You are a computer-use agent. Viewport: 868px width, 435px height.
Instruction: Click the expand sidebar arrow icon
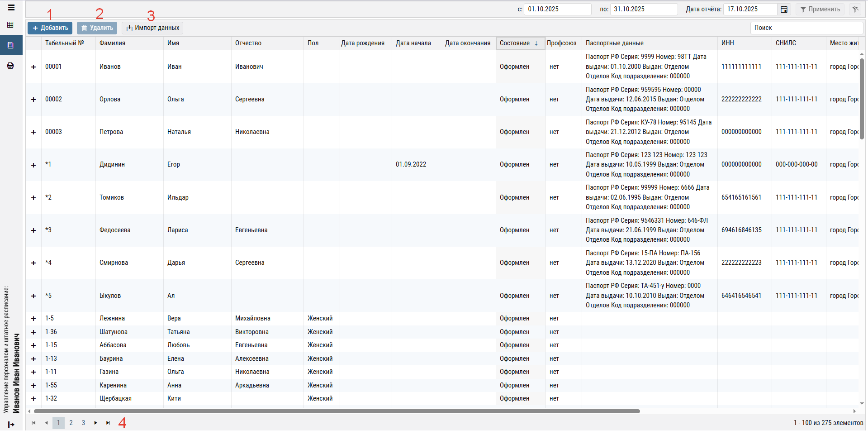point(11,425)
